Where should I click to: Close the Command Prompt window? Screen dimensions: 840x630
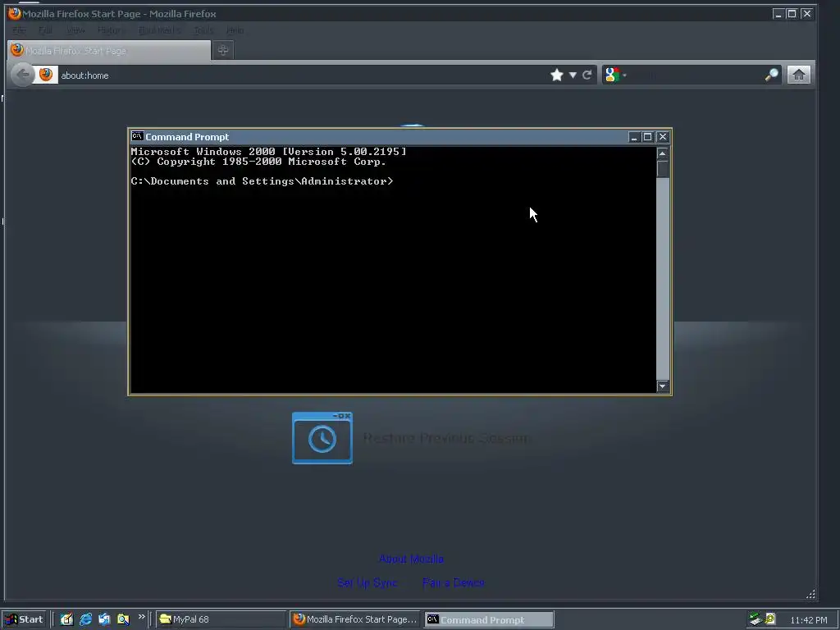pyautogui.click(x=663, y=137)
